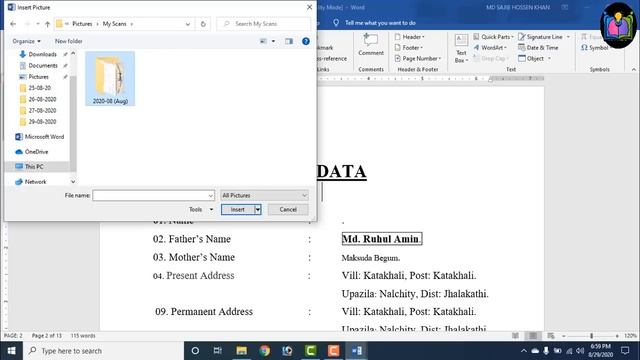The height and width of the screenshot is (360, 640).
Task: Open the Organize menu
Action: (x=27, y=41)
